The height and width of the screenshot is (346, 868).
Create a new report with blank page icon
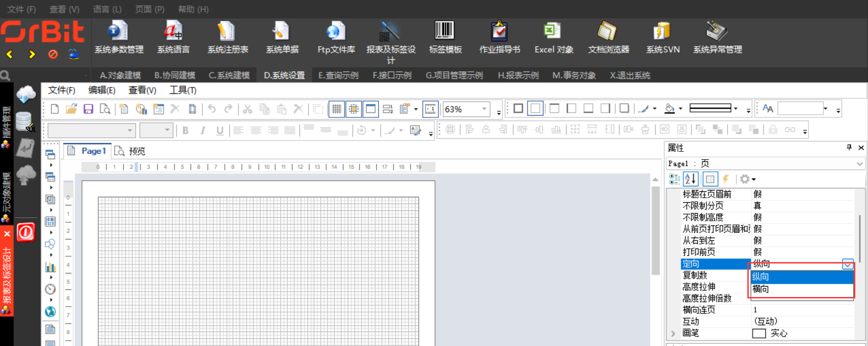pyautogui.click(x=54, y=109)
